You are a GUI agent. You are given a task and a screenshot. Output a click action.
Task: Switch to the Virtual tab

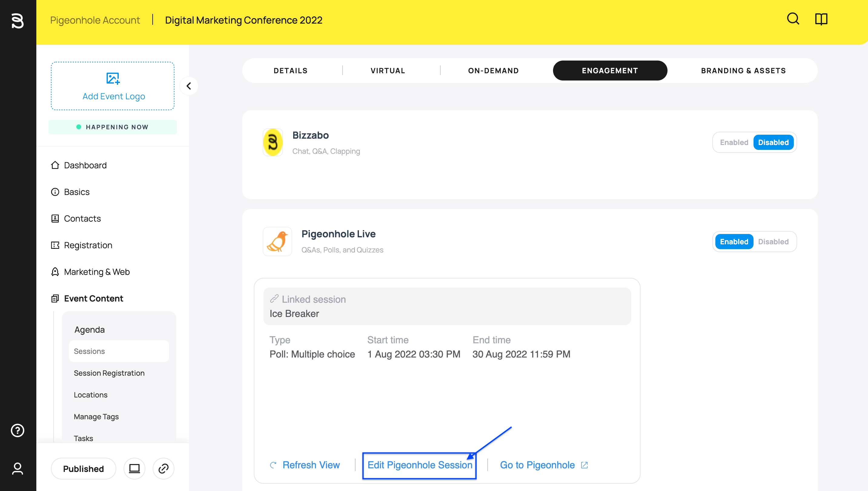pos(388,71)
